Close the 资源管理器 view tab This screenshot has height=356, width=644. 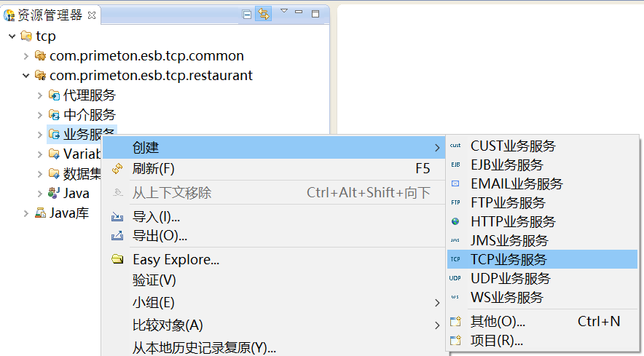(x=91, y=15)
